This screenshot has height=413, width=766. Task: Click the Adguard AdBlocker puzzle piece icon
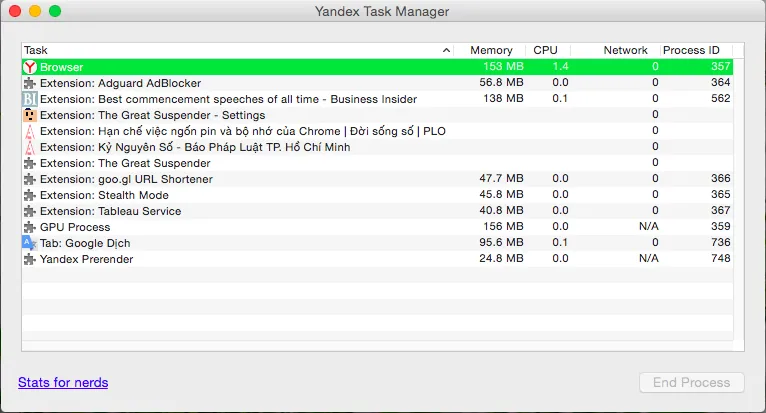coord(30,83)
